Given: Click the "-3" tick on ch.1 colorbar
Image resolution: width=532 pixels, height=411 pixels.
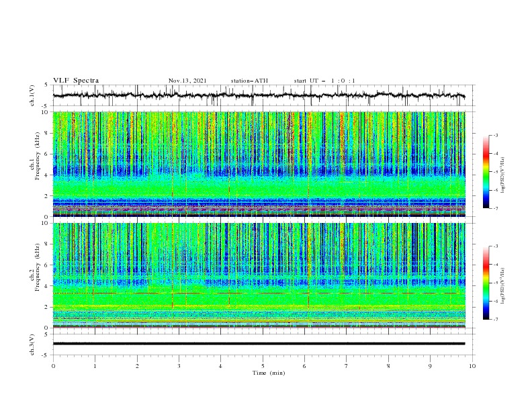Looking at the screenshot, I should point(495,135).
